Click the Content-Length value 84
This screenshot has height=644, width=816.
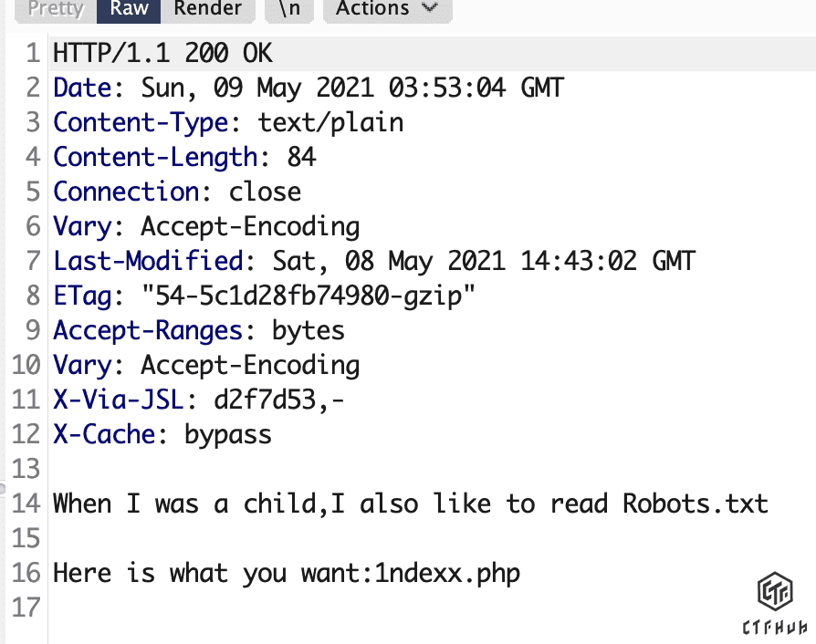coord(301,157)
